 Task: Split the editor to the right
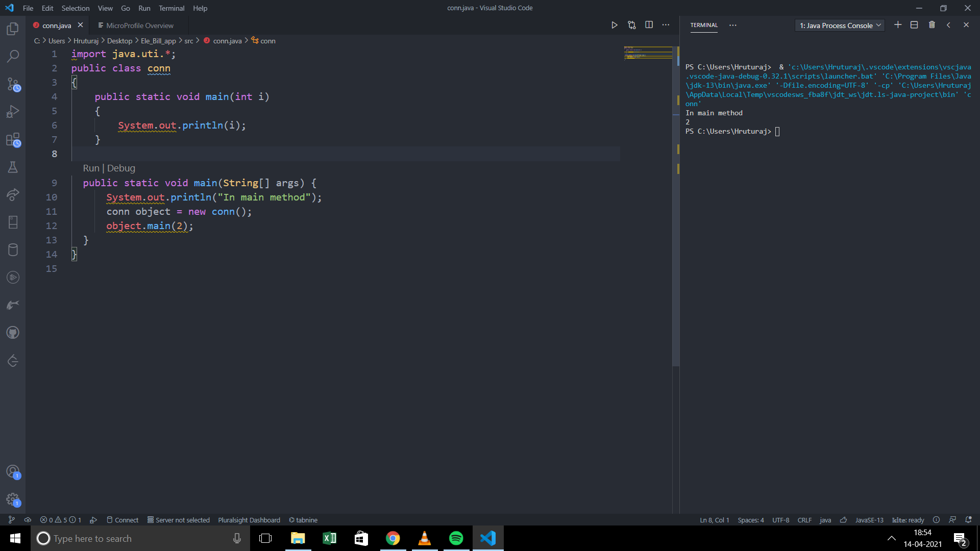(649, 25)
